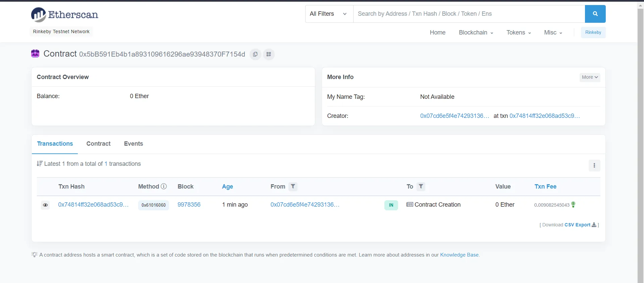Open block 9978356
The height and width of the screenshot is (283, 644).
(x=189, y=205)
